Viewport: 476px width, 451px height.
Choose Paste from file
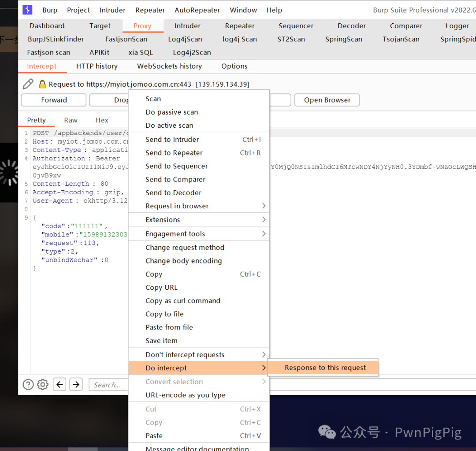tap(199, 327)
